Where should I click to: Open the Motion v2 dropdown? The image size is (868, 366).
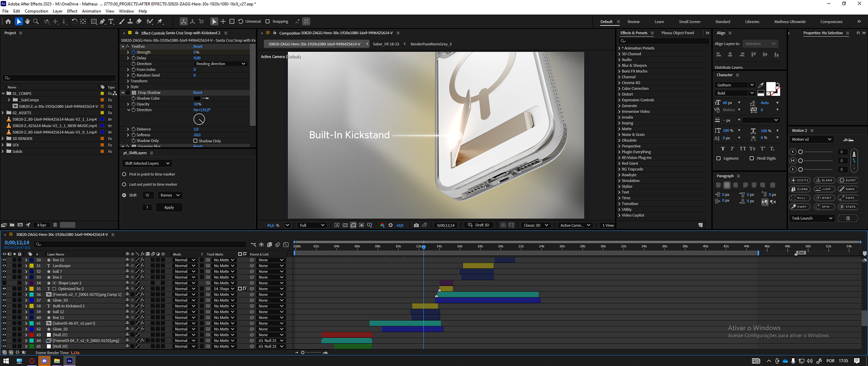coord(811,139)
